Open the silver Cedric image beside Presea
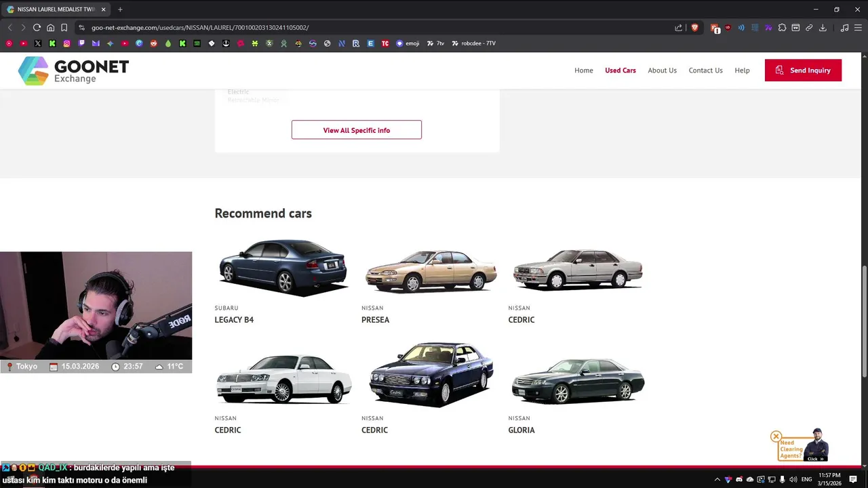This screenshot has height=488, width=868. pyautogui.click(x=578, y=269)
